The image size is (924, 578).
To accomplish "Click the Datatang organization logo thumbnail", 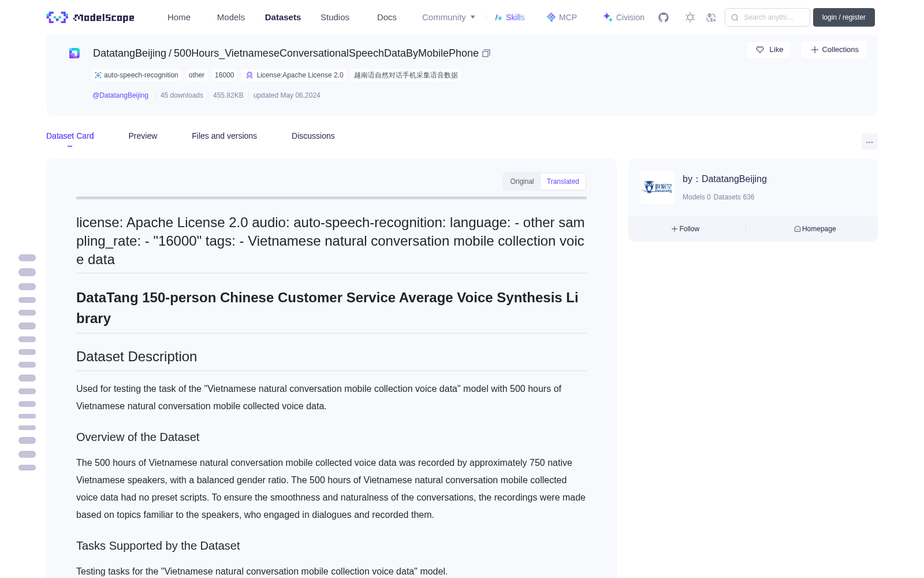I will click(x=657, y=187).
